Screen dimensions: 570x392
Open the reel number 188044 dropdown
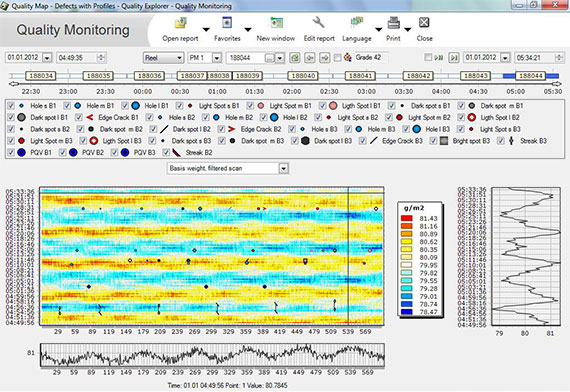pos(280,58)
